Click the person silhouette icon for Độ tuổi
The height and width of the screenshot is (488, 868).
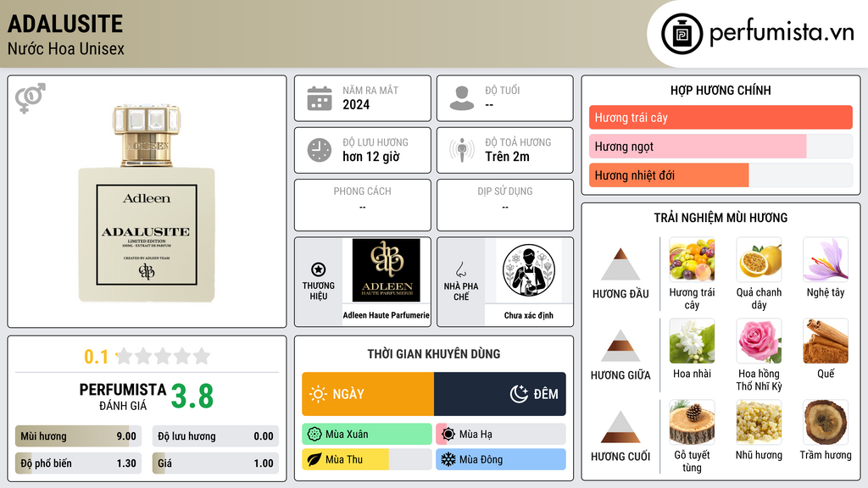(462, 98)
